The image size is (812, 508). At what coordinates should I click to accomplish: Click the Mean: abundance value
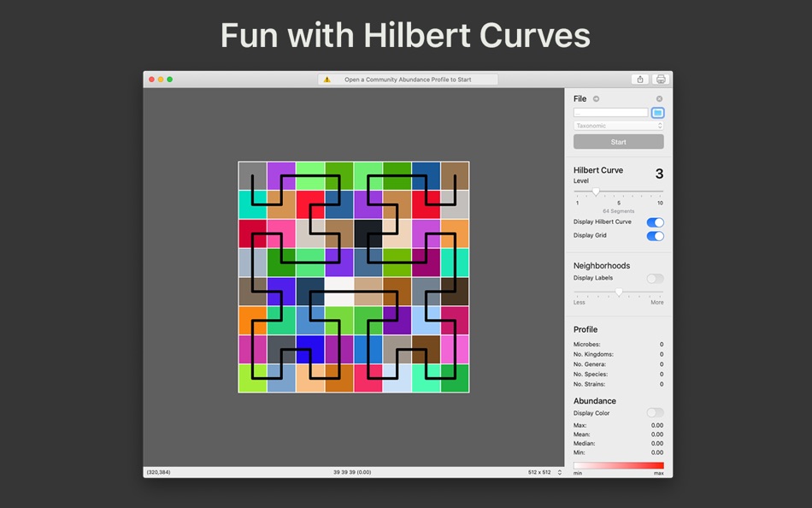(656, 434)
